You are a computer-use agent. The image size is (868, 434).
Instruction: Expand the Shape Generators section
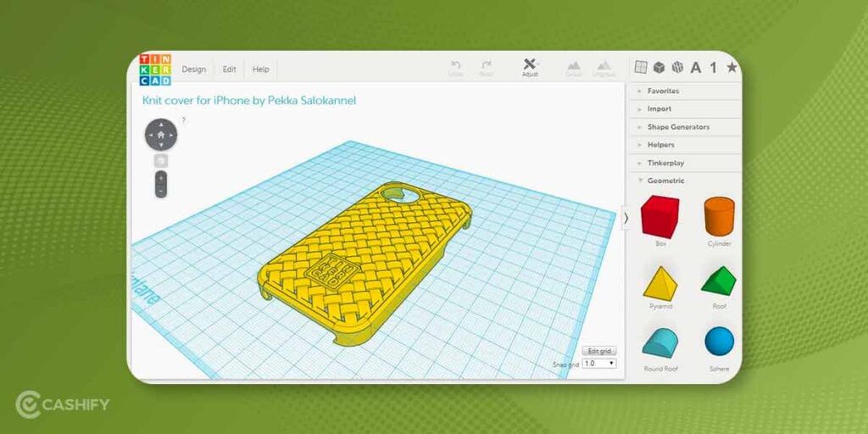coord(685,127)
